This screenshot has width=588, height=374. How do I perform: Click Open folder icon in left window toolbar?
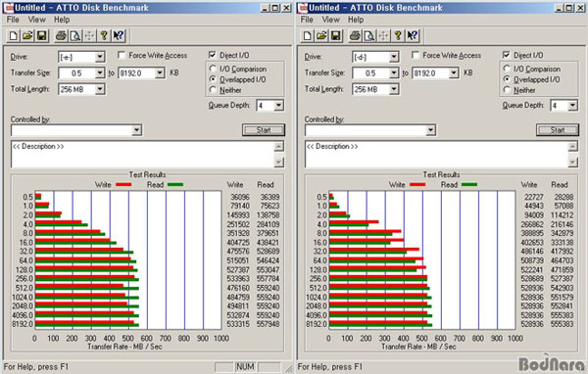(27, 35)
